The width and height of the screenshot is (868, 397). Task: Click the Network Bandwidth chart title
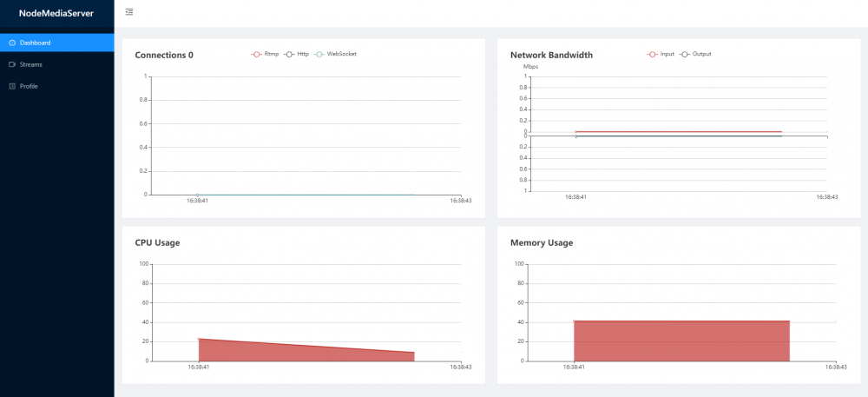(x=551, y=55)
